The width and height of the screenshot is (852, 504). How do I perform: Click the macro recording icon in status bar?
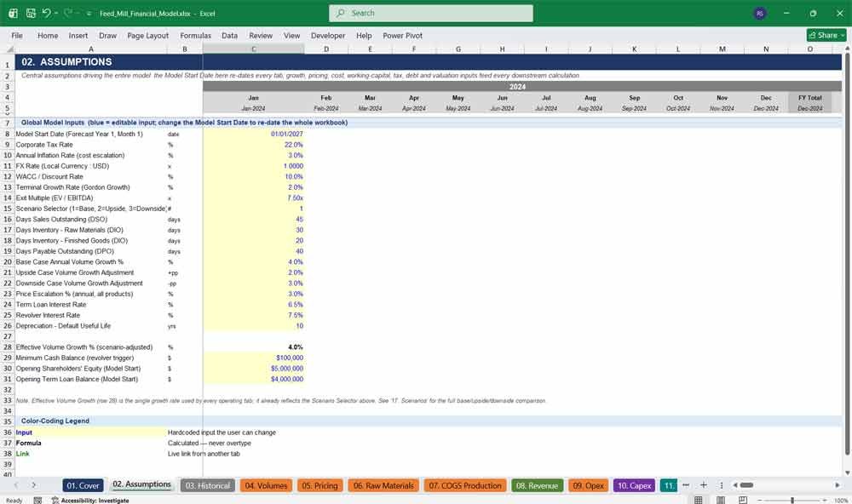(x=37, y=501)
